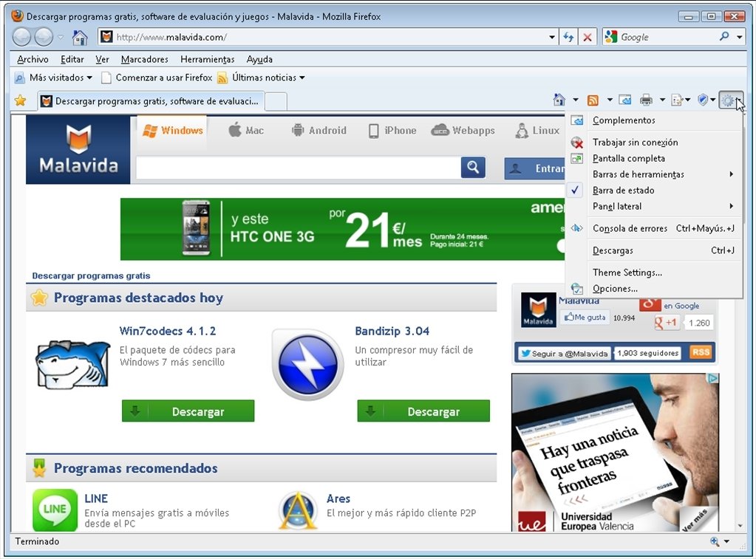This screenshot has width=756, height=559.
Task: Open Theme Settings menu item
Action: [654, 272]
